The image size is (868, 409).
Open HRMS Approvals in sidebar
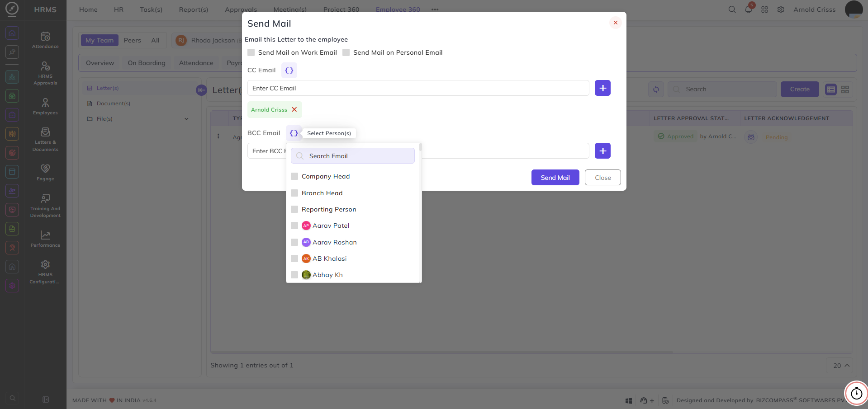point(45,73)
